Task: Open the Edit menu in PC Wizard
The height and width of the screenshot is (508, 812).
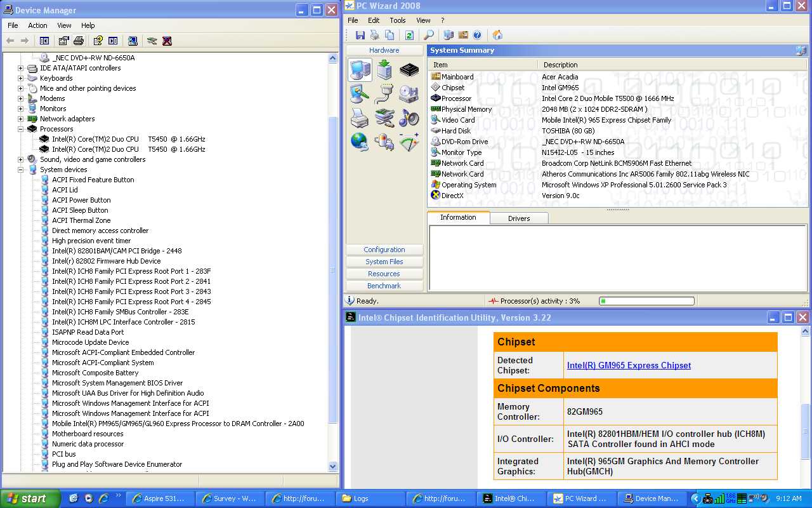Action: pyautogui.click(x=374, y=20)
